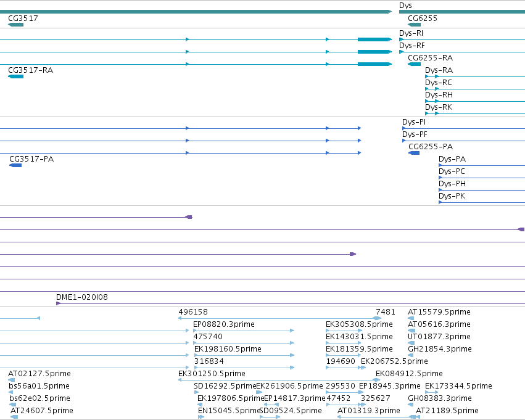Open the Dys-PI protein label
525x420 pixels.
coord(414,122)
